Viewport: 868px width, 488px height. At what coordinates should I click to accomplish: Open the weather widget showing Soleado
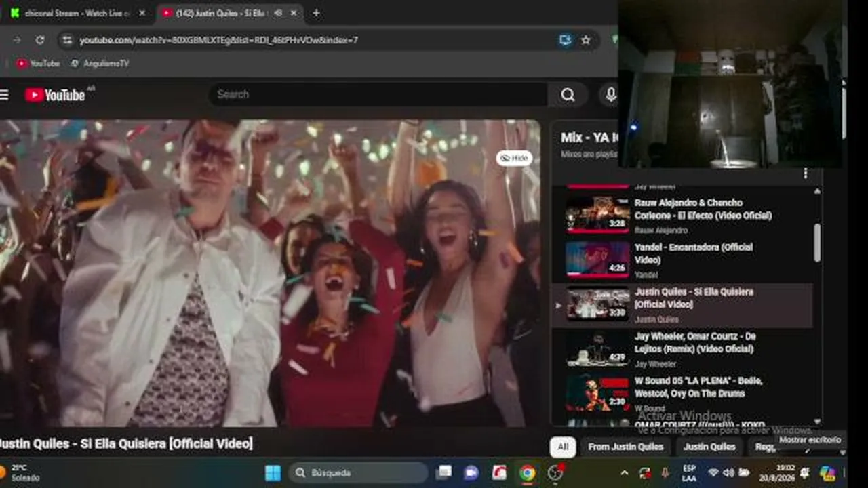(x=22, y=472)
